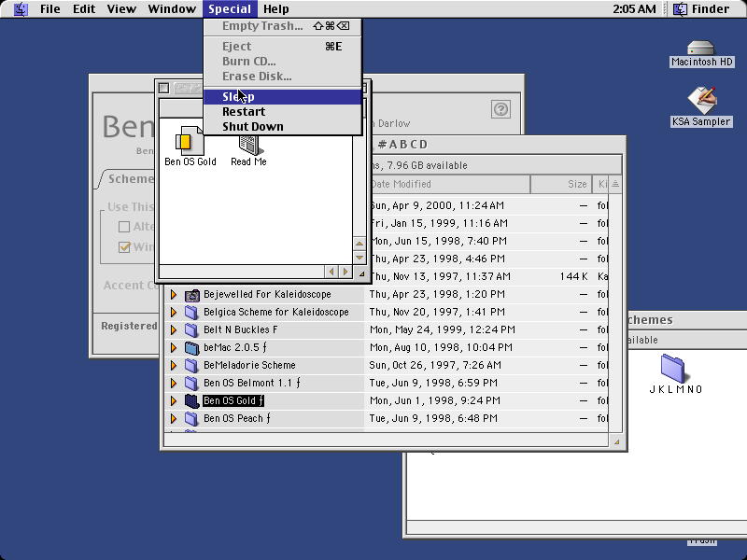Select the beMac 2.0.5 row name
Screen dimensions: 747x560
pos(235,348)
